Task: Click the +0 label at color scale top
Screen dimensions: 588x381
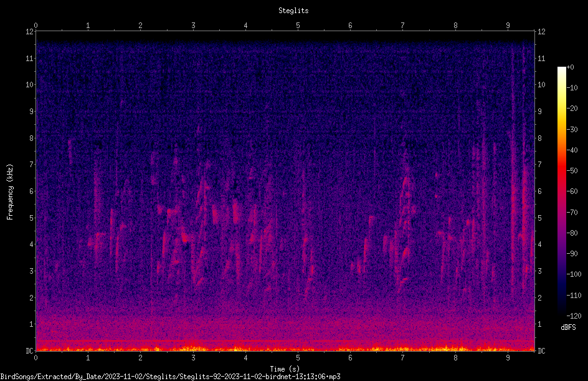Action: 571,67
